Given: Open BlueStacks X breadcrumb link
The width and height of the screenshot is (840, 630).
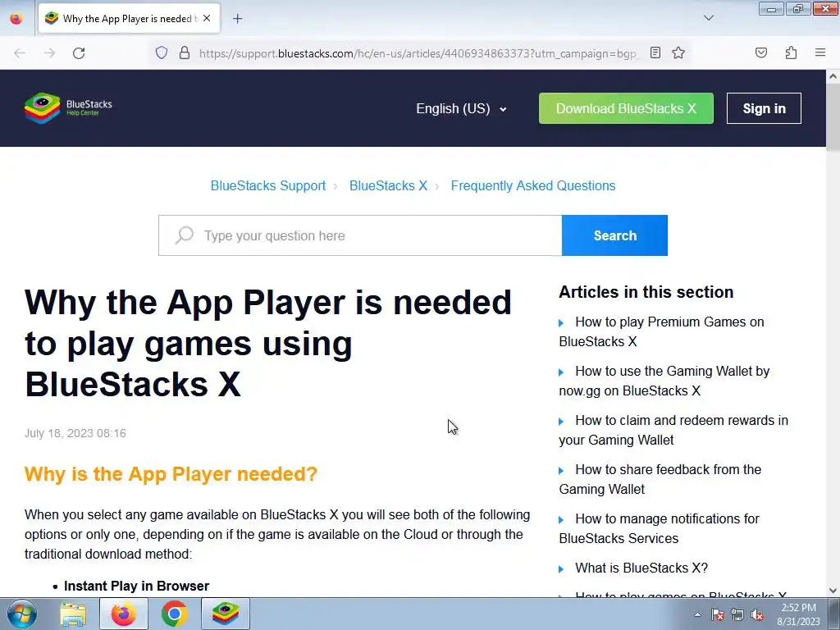Looking at the screenshot, I should click(x=388, y=186).
